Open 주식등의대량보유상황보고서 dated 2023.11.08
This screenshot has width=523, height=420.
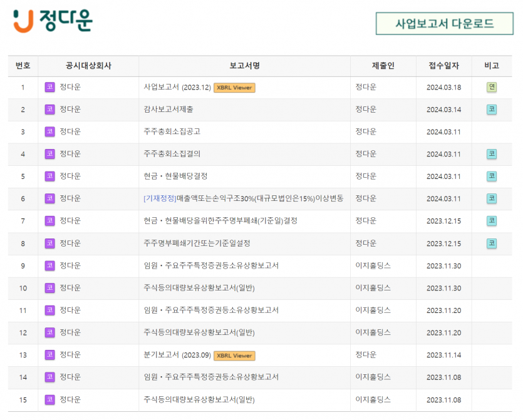[x=199, y=400]
